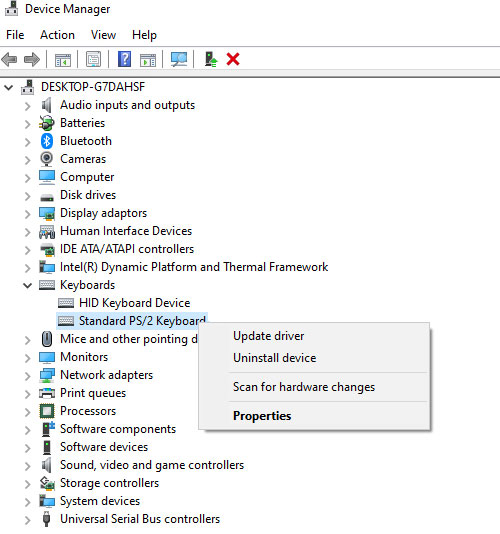Image resolution: width=500 pixels, height=534 pixels.
Task: Click the Computer monitor icon
Action: [47, 177]
